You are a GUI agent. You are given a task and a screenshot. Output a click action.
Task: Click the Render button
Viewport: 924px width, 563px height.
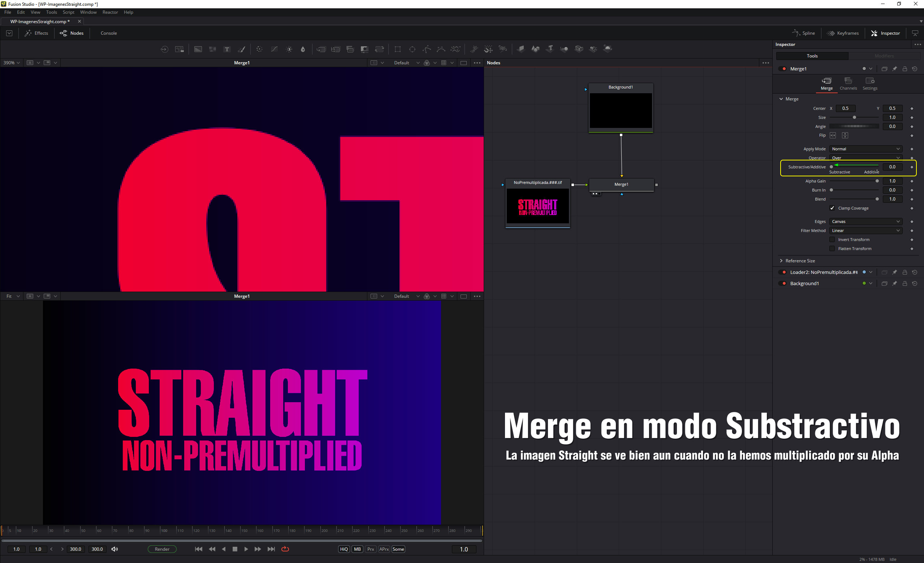point(162,549)
